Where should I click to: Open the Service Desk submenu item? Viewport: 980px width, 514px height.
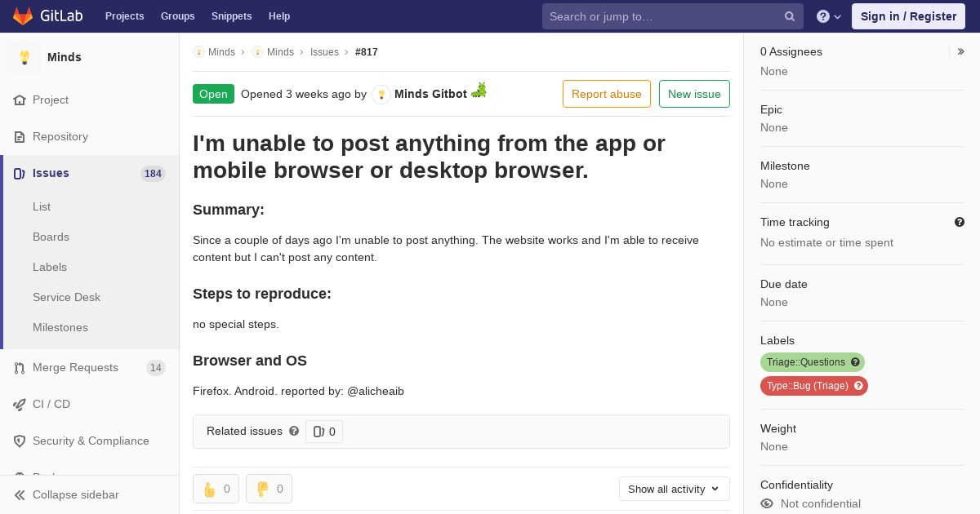66,297
